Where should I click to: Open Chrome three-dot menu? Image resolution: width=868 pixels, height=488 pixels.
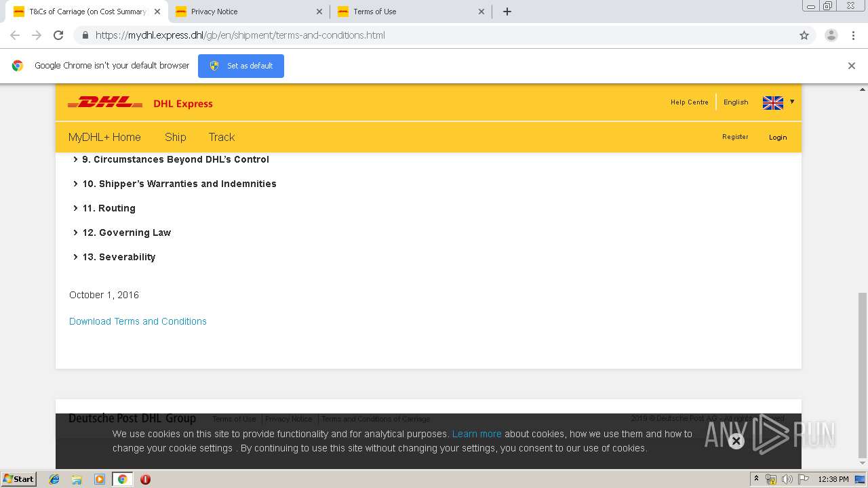[853, 35]
